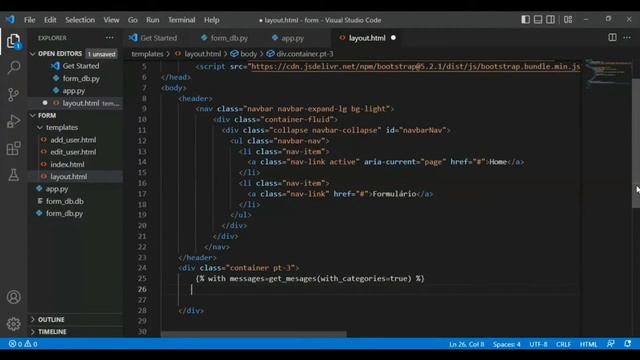The height and width of the screenshot is (360, 640).
Task: Click templates breadcrumb segment
Action: tap(147, 54)
